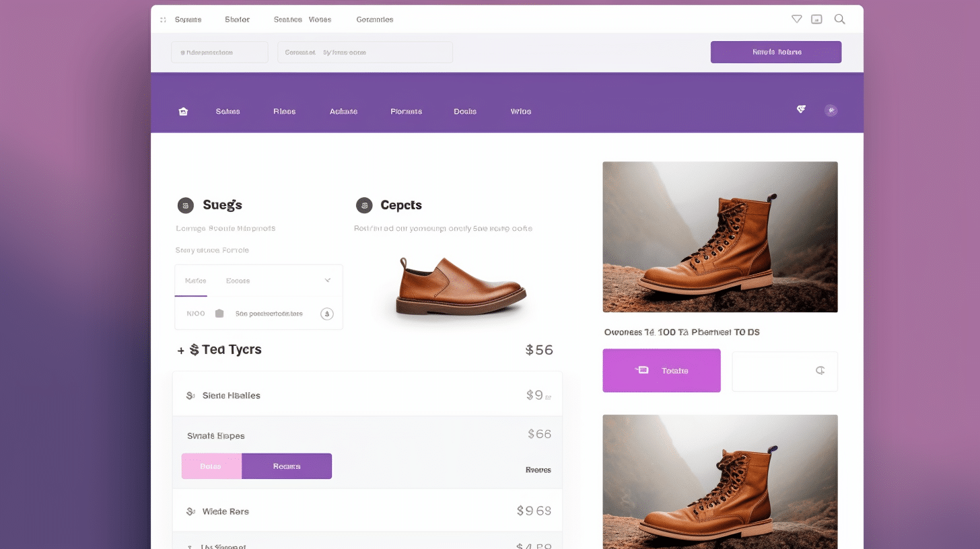Screen dimensions: 980x549
Task: Select the Swalts Bapes row label
Action: point(215,436)
